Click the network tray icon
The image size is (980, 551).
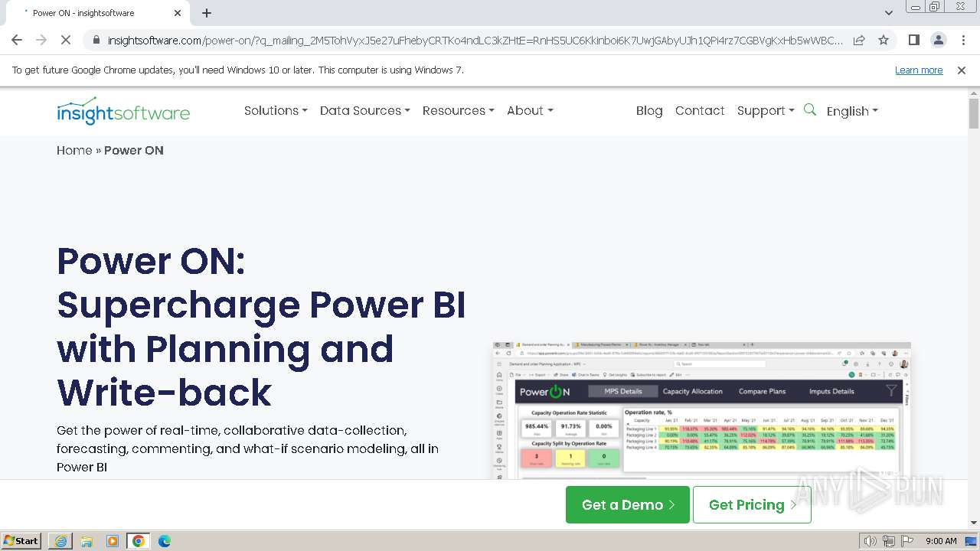[x=889, y=541]
